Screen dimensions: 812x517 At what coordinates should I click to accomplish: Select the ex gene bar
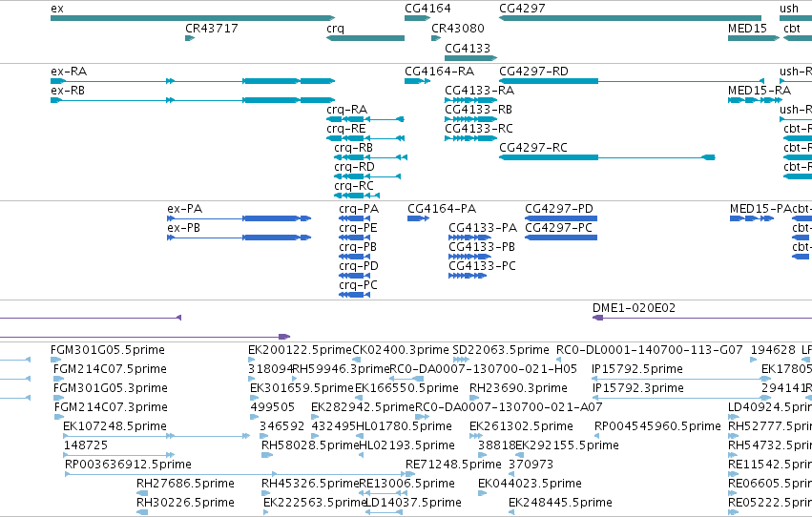[193, 18]
